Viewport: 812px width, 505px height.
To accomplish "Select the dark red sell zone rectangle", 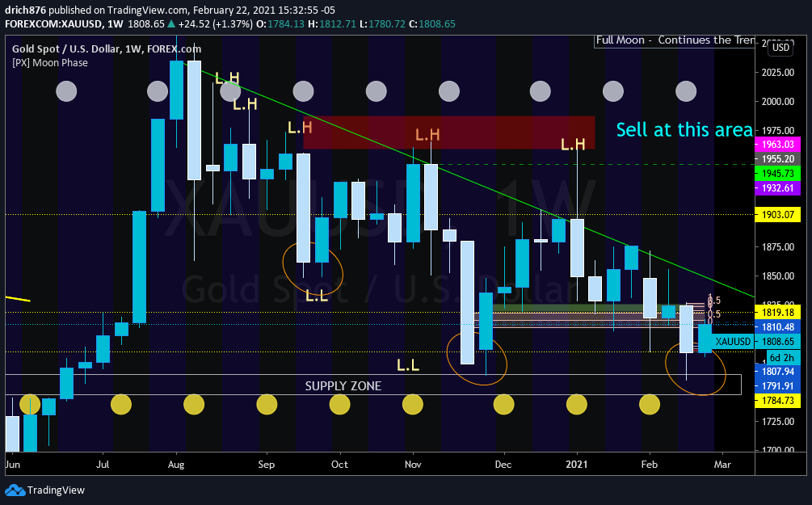I will pos(449,133).
